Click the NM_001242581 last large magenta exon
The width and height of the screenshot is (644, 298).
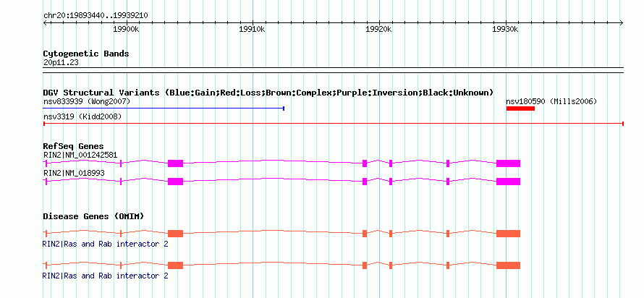(508, 163)
